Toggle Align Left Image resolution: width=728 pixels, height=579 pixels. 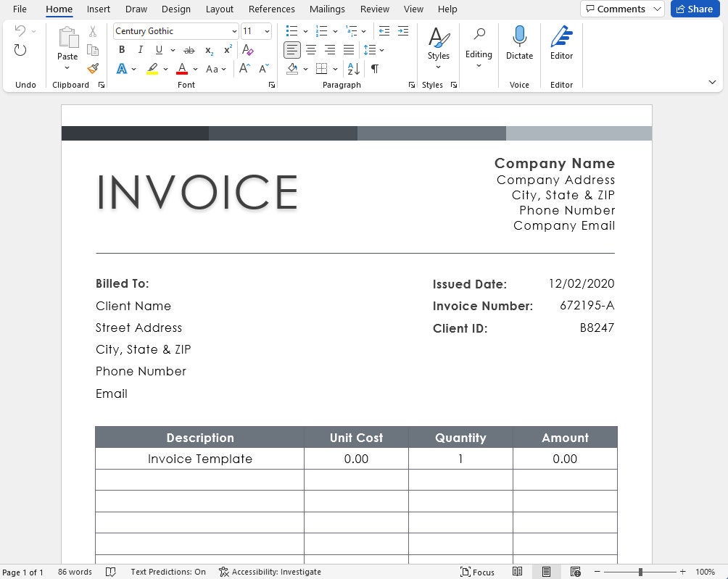(x=292, y=50)
